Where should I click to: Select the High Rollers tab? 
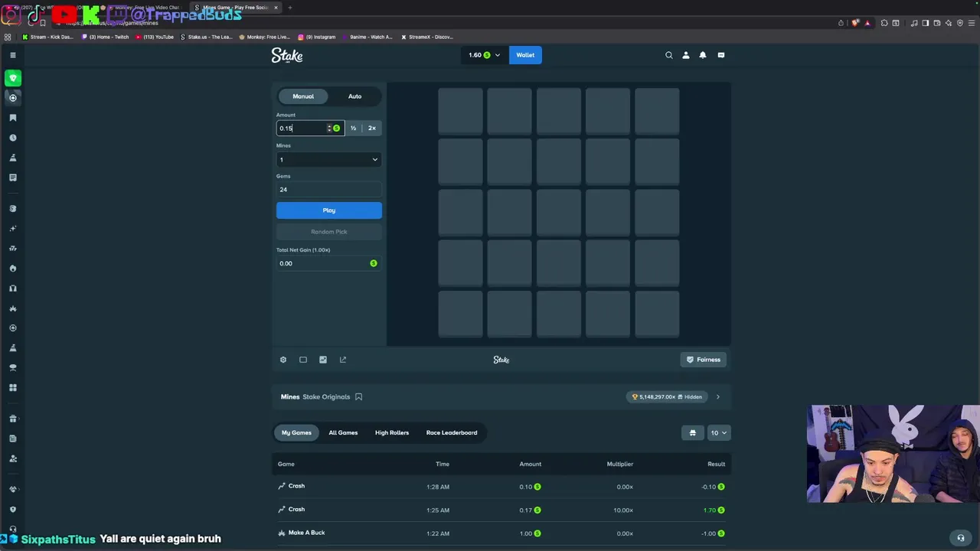392,433
